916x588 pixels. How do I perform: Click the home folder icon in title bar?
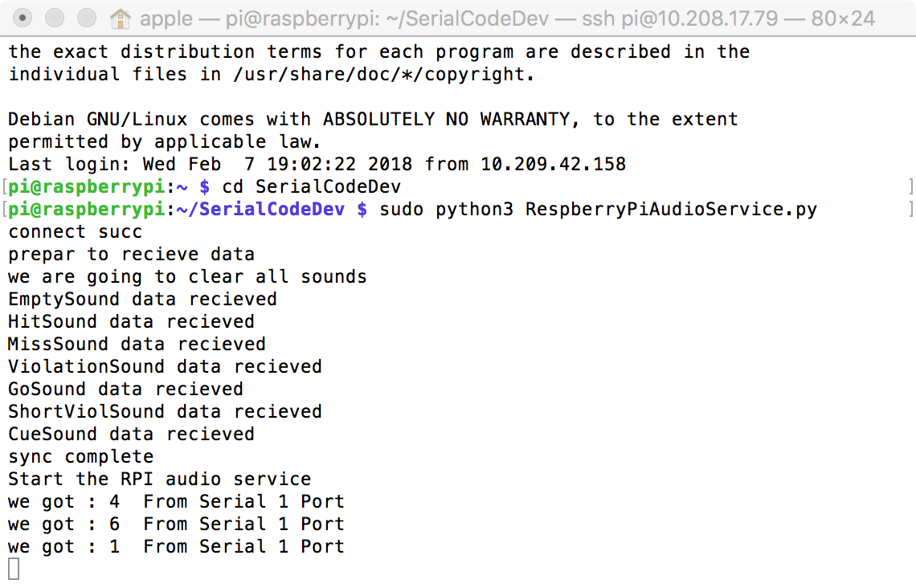click(x=120, y=19)
